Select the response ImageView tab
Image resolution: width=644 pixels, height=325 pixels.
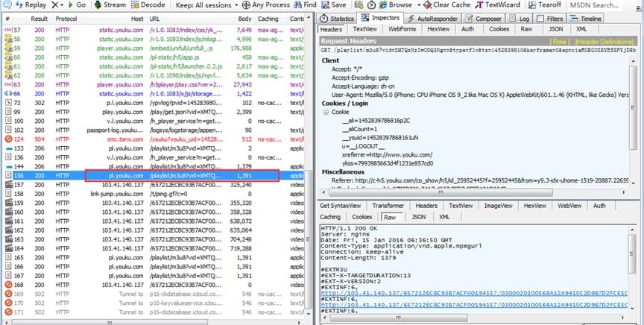pos(497,206)
